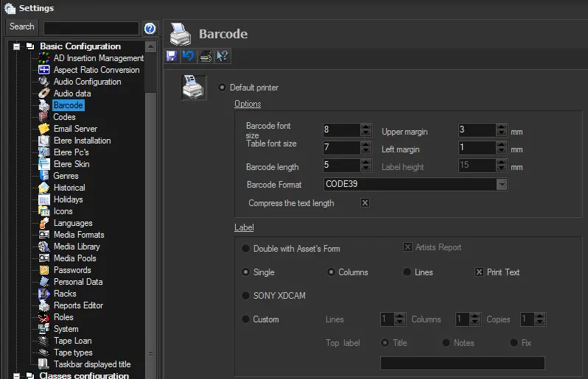Select the SONY XDCAM radio button
This screenshot has height=379, width=588.
246,296
